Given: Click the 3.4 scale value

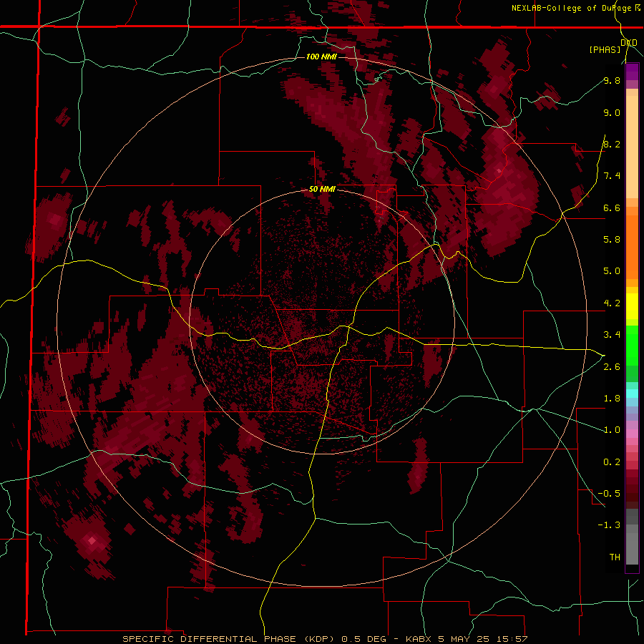Looking at the screenshot, I should tap(612, 335).
